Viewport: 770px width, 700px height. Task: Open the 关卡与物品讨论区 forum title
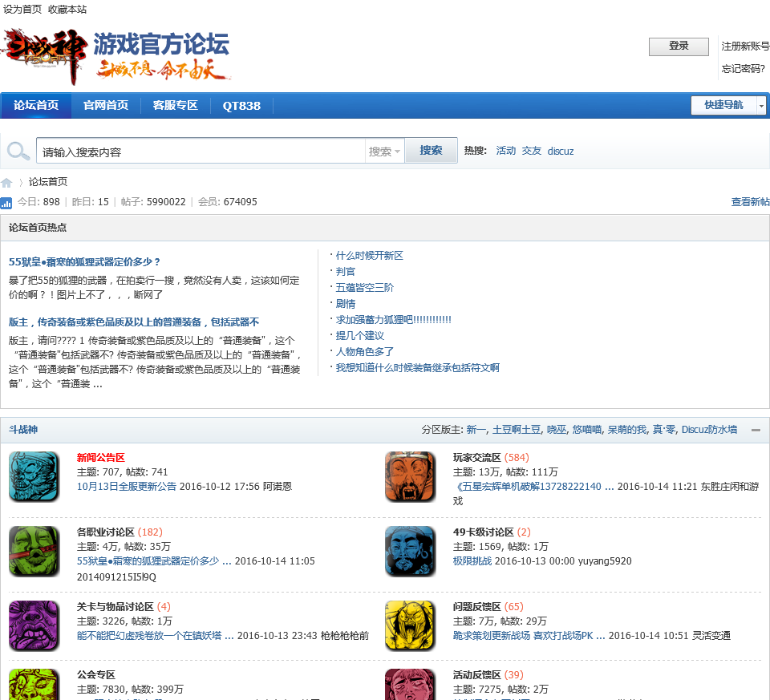coord(115,607)
